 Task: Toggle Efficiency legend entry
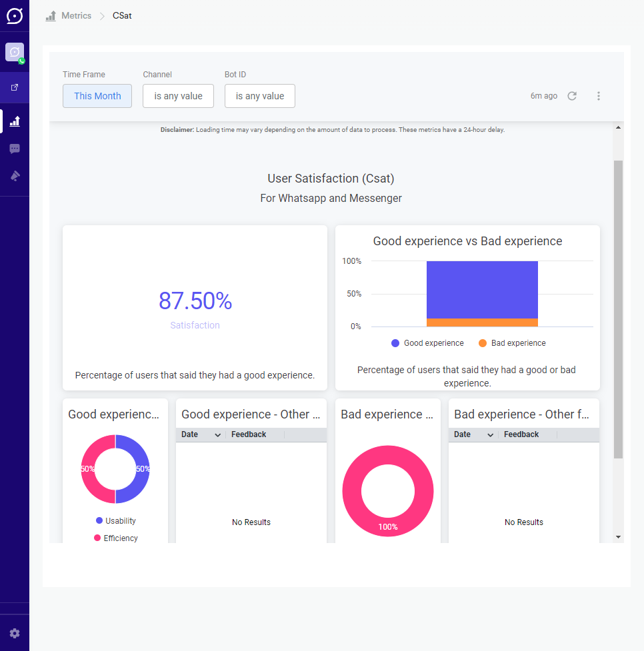(115, 538)
